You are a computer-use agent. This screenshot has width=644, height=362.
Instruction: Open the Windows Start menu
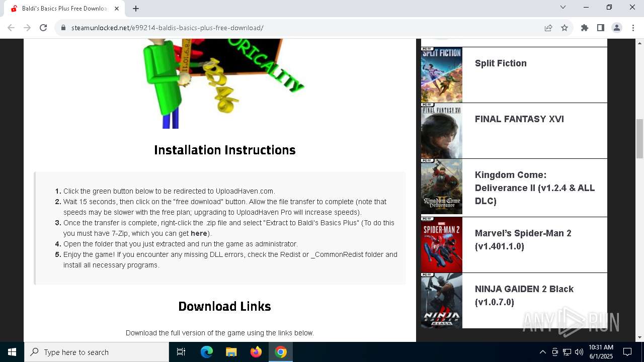click(12, 352)
